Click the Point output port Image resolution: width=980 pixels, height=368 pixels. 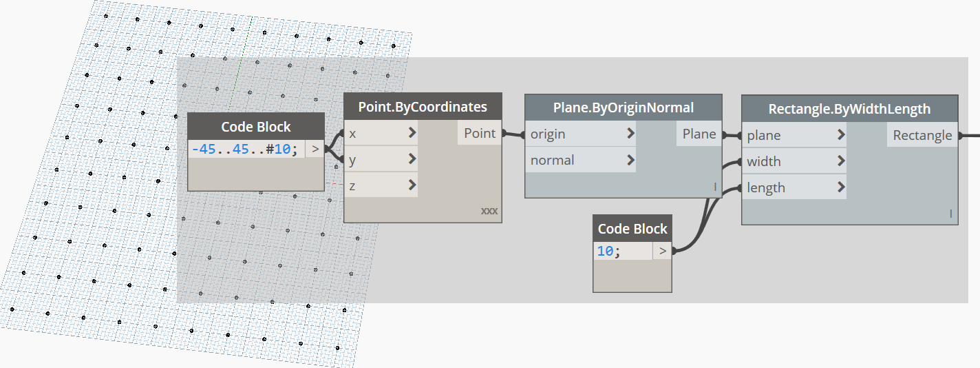480,134
